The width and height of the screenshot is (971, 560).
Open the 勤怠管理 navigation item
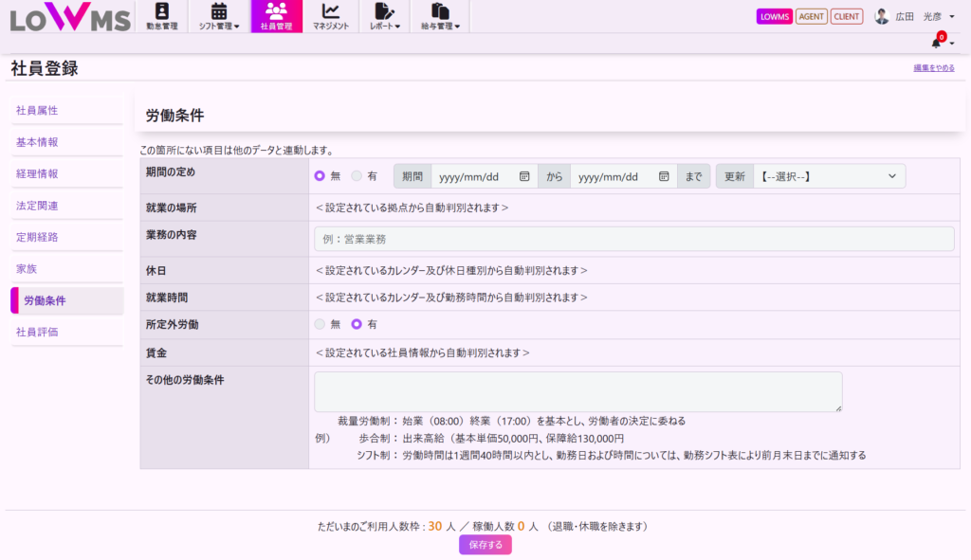(x=161, y=16)
